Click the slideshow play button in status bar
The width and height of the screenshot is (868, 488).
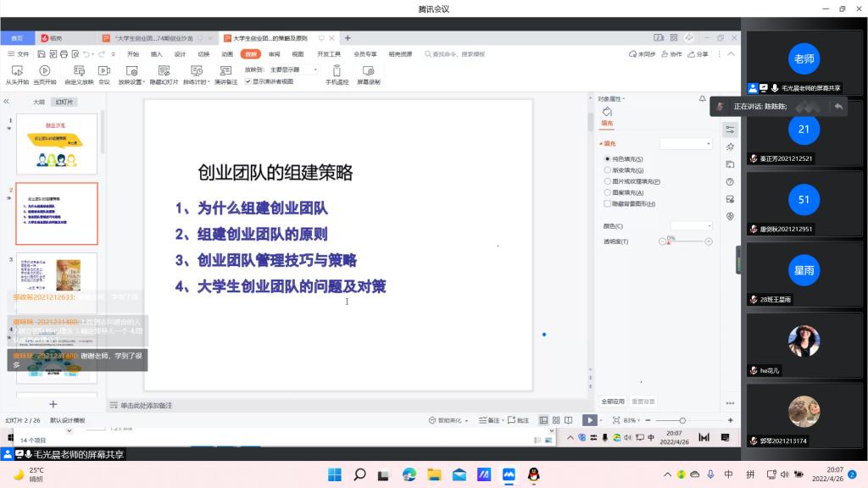[x=589, y=420]
